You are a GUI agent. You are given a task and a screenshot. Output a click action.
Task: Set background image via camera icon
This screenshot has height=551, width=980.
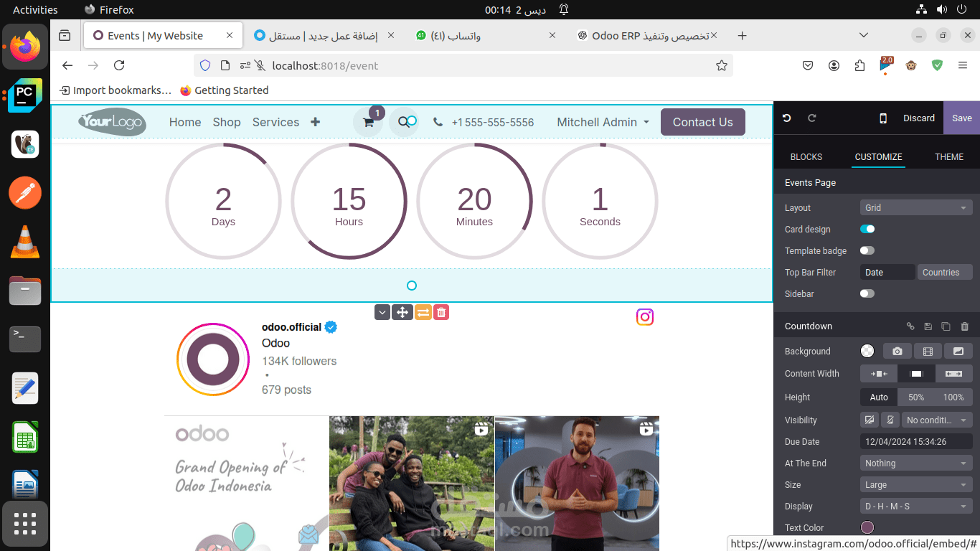(897, 351)
